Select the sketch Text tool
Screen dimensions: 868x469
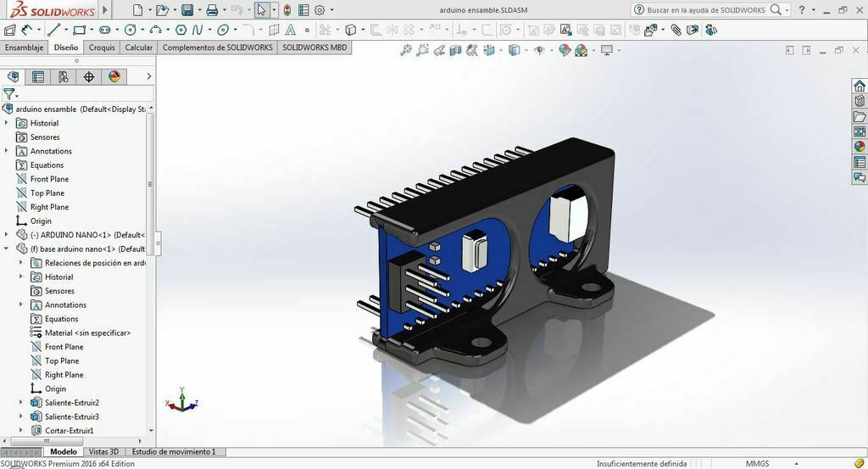pyautogui.click(x=290, y=30)
